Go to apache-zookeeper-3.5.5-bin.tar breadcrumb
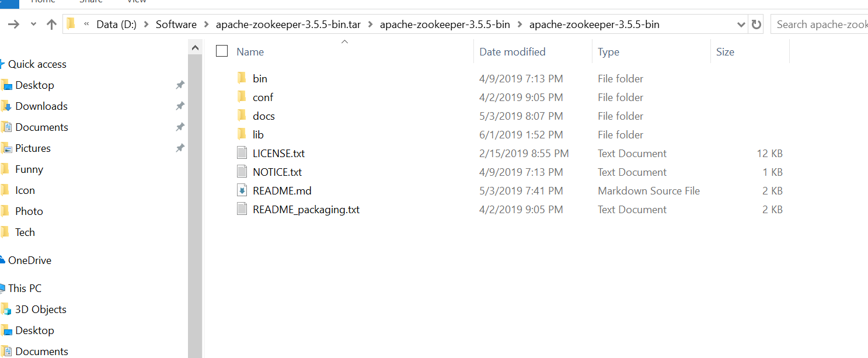Image resolution: width=868 pixels, height=358 pixels. (288, 25)
